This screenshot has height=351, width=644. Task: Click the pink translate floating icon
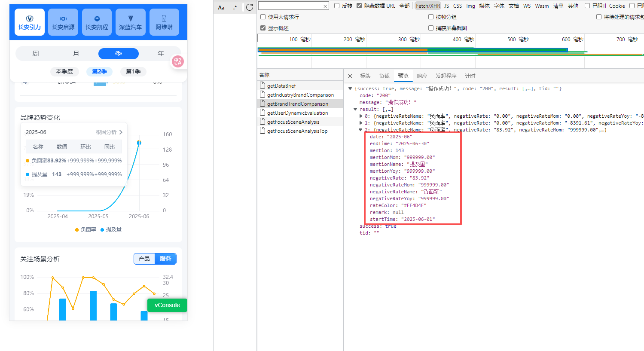178,61
